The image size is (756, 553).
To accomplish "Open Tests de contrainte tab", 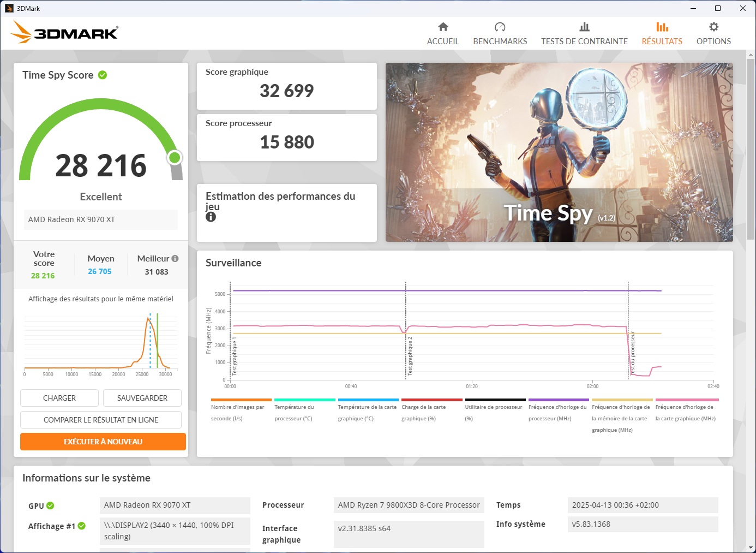I will tap(584, 33).
